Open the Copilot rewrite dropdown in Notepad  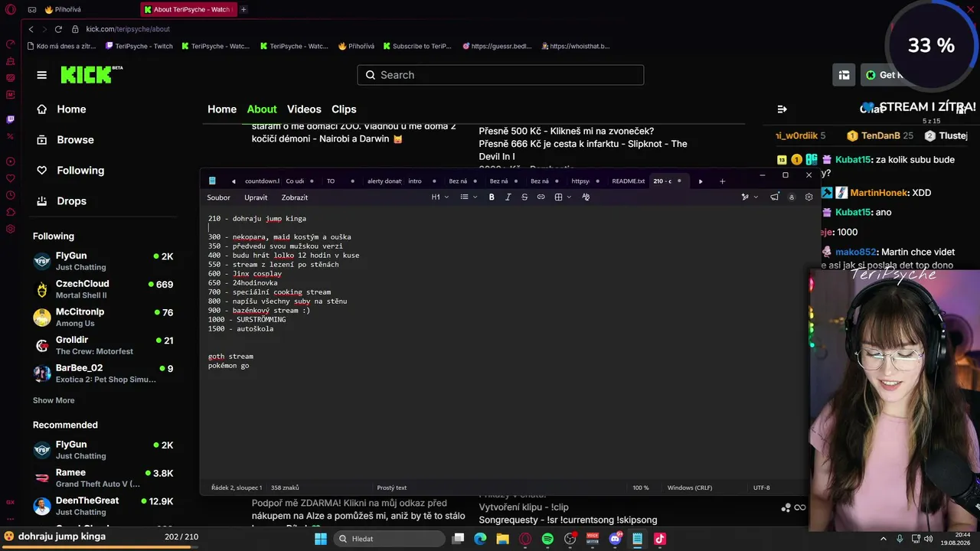pos(749,197)
